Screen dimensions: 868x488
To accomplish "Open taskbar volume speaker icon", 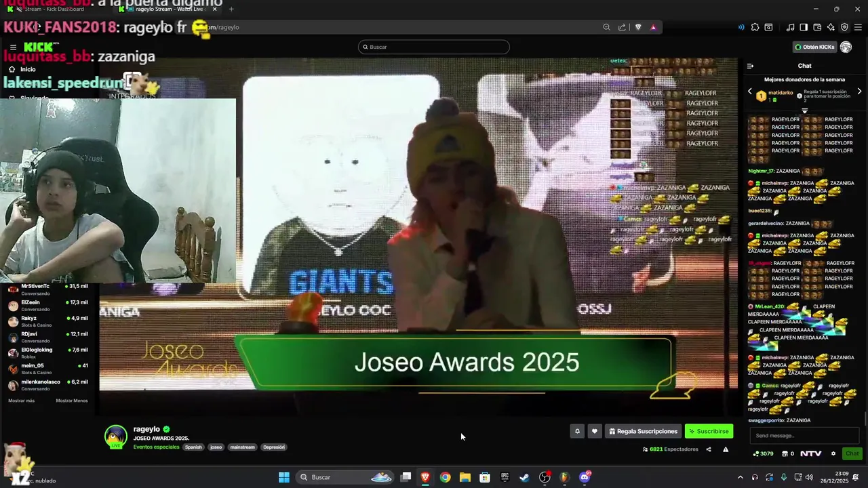I will point(809,477).
